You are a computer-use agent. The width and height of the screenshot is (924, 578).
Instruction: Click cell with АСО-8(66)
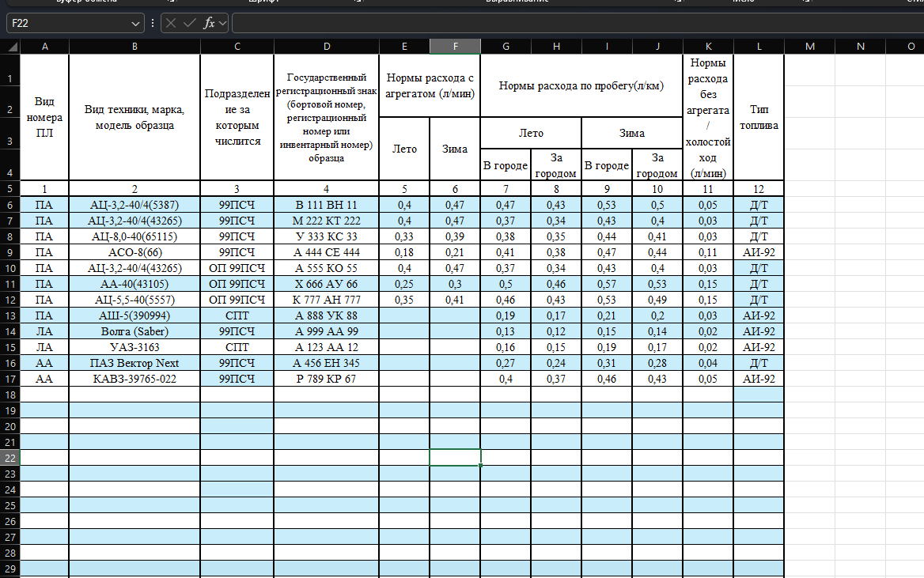click(x=134, y=252)
